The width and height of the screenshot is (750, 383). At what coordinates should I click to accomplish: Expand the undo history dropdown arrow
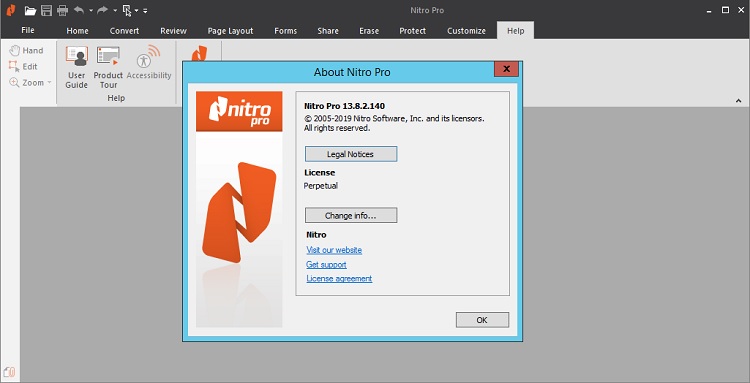click(x=91, y=11)
